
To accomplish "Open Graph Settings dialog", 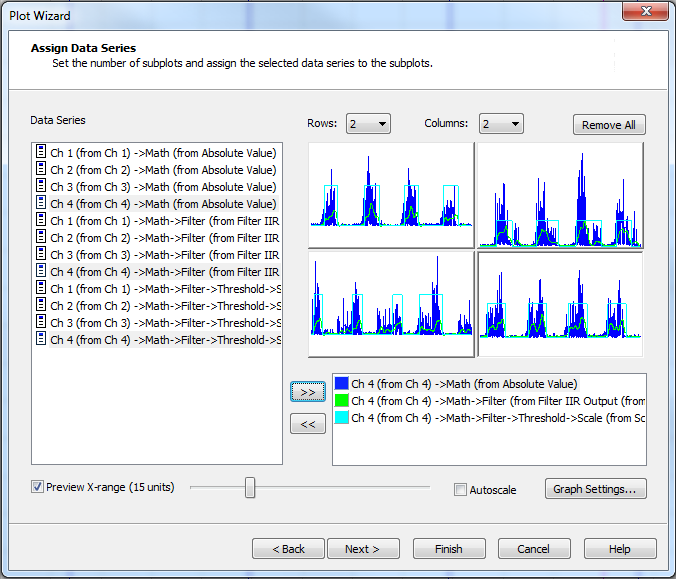I will point(596,489).
